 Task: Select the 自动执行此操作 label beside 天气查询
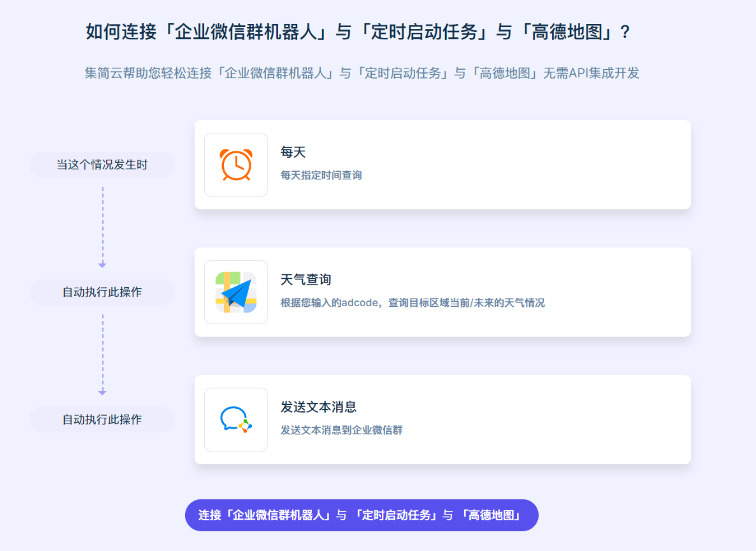pos(102,292)
